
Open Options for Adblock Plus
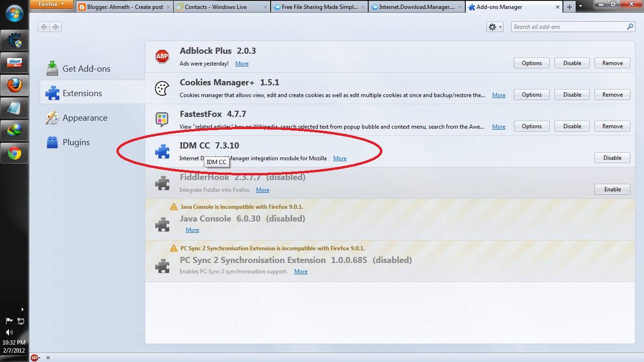pos(532,63)
